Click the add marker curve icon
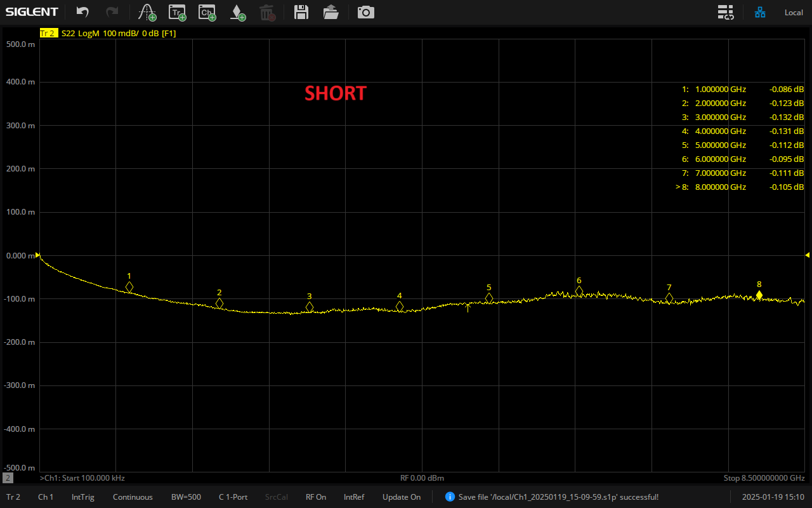Viewport: 812px width, 508px height. pos(147,12)
